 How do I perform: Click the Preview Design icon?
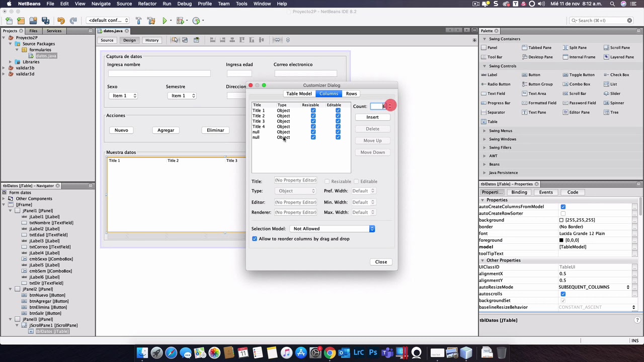[196, 40]
